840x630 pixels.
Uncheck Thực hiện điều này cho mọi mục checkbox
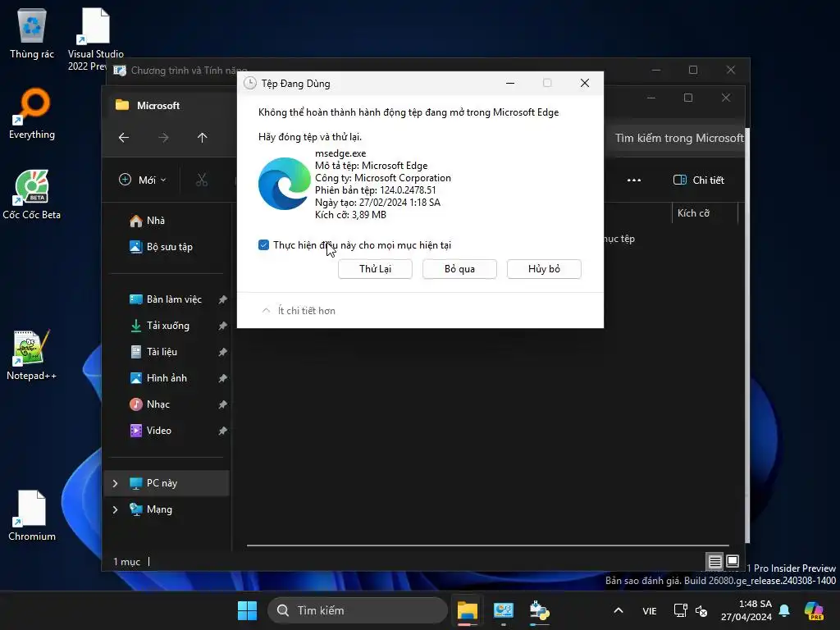point(263,244)
